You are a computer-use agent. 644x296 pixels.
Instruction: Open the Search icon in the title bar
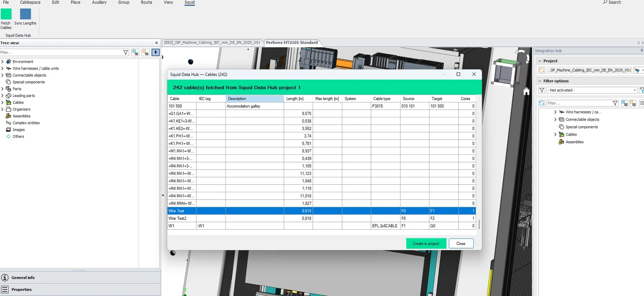[605, 2]
